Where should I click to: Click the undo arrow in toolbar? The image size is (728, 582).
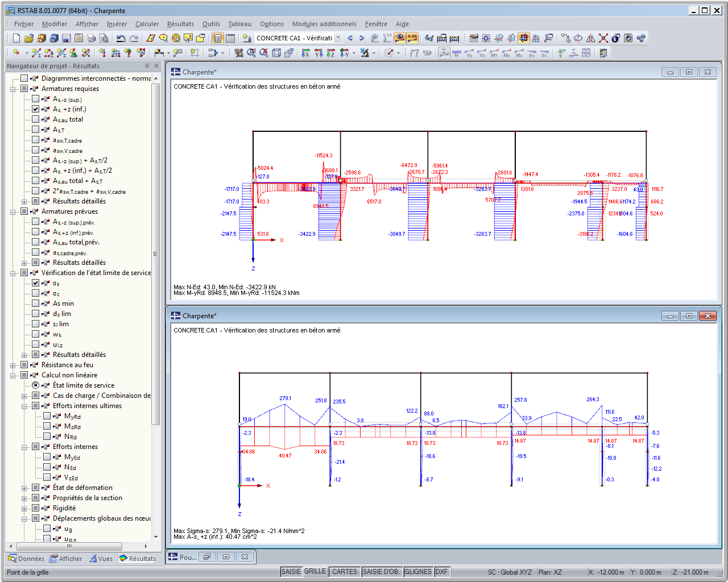tap(121, 38)
